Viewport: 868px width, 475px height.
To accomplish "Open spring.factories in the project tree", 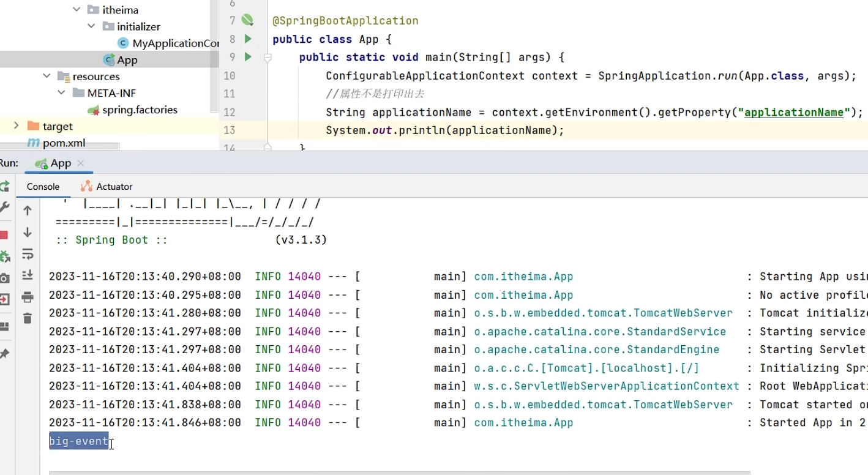I will coord(139,110).
